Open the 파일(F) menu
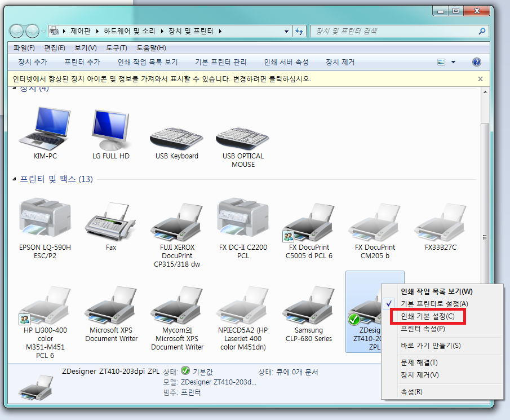The height and width of the screenshot is (420, 510). pyautogui.click(x=24, y=48)
